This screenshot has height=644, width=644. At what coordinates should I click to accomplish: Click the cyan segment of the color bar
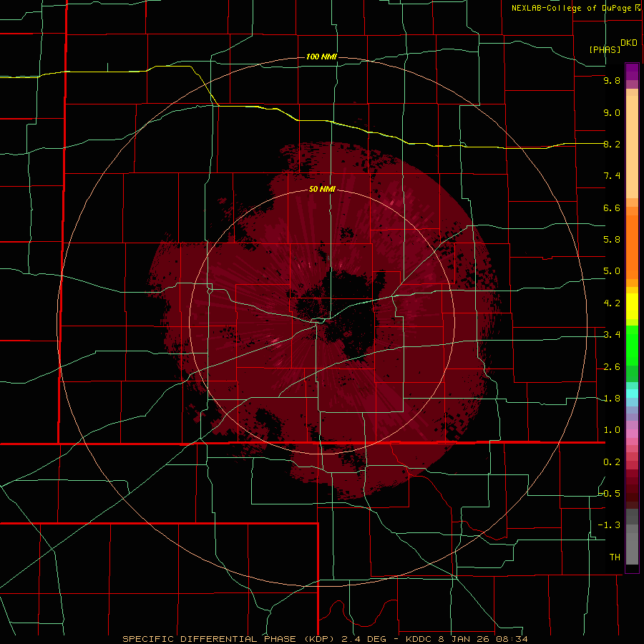point(632,394)
